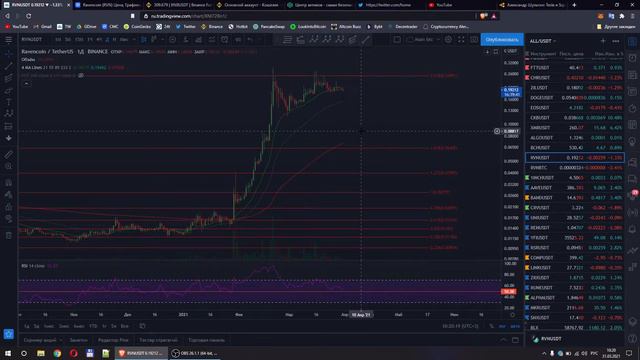Open the Strategy Tester tab
Viewport: 640px width, 360px height.
158,340
